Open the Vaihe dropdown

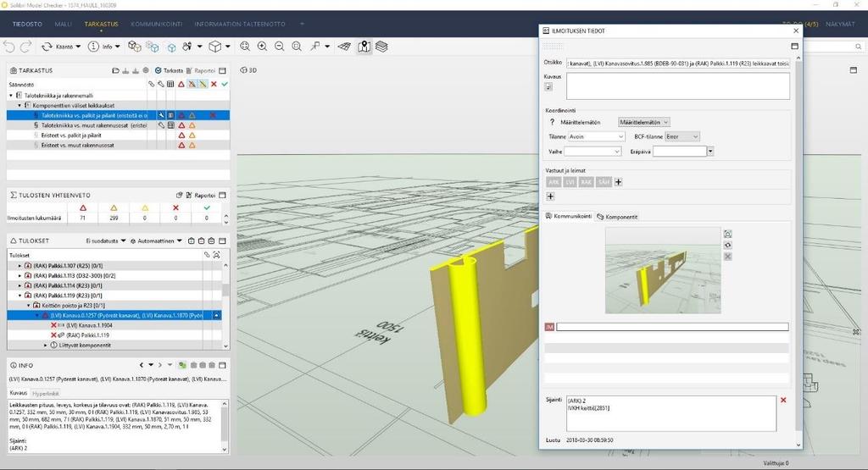[593, 151]
